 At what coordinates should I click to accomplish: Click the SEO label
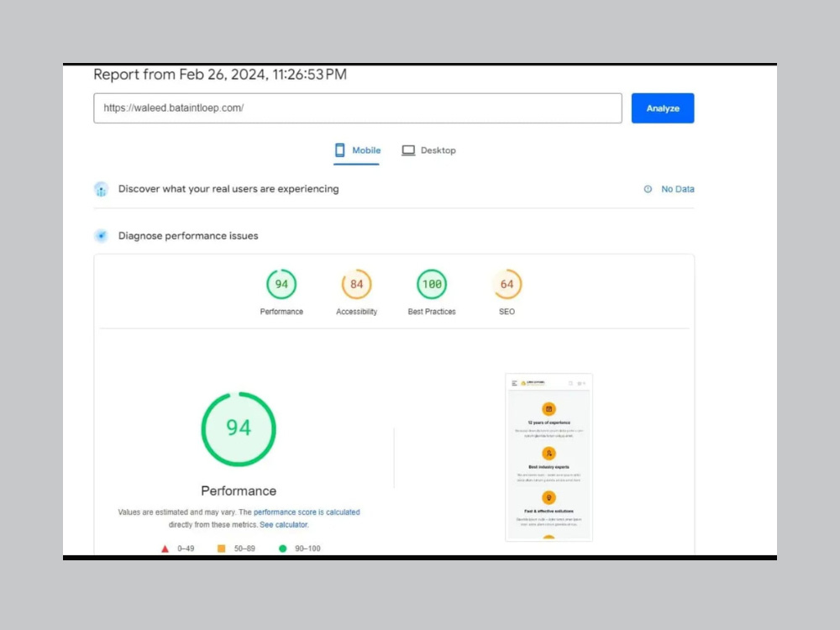coord(507,312)
